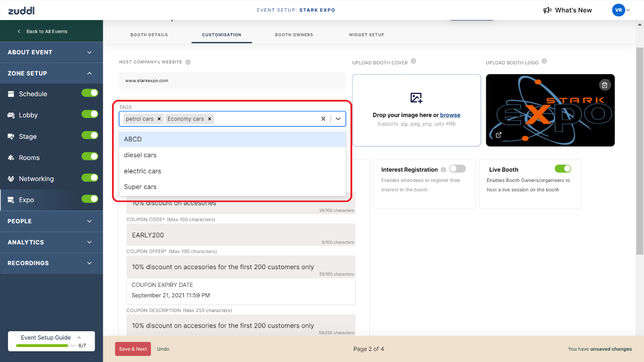
Task: Switch to Booth Details tab
Action: [149, 35]
